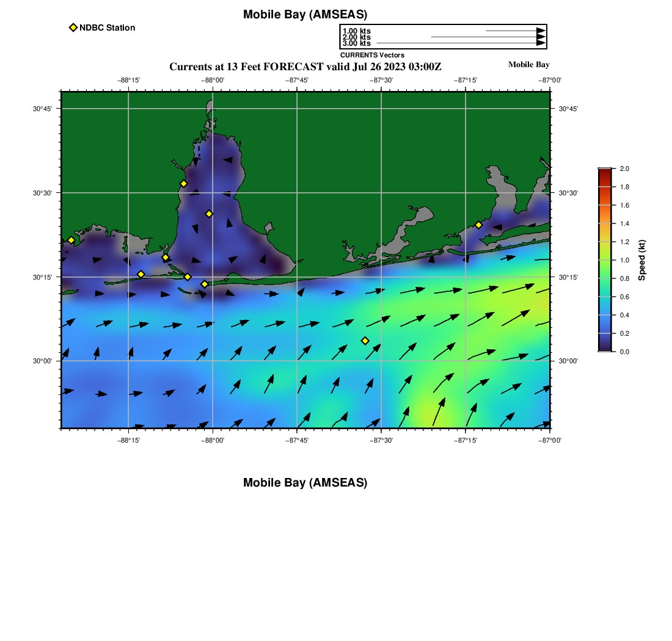Viewport: 672px width, 641px height.
Task: Click the 1.00 kts legend arrow
Action: pos(514,31)
